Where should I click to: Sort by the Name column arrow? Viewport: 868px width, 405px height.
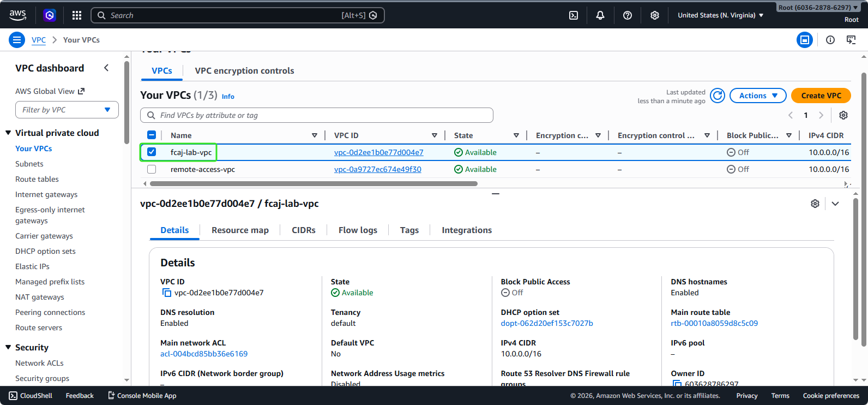click(x=315, y=135)
